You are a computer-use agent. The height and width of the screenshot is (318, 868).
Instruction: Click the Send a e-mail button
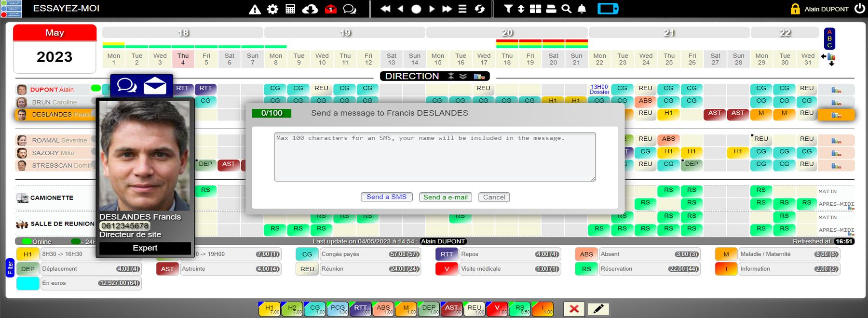pos(446,197)
